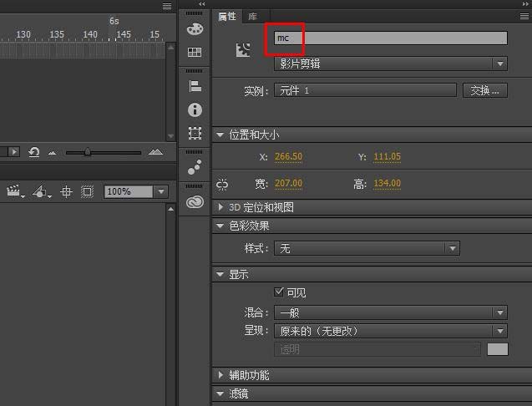Click the movie clip symbol gear icon

tap(243, 50)
